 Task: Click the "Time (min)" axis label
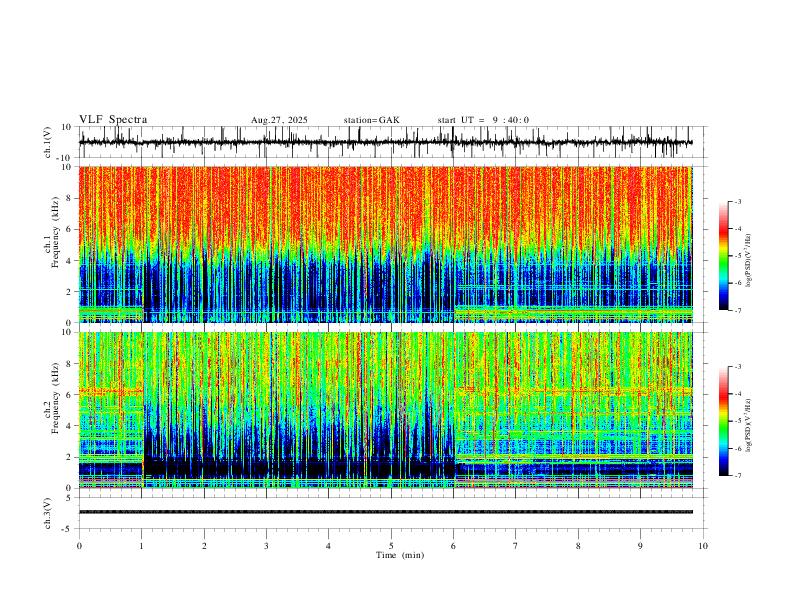(x=400, y=555)
